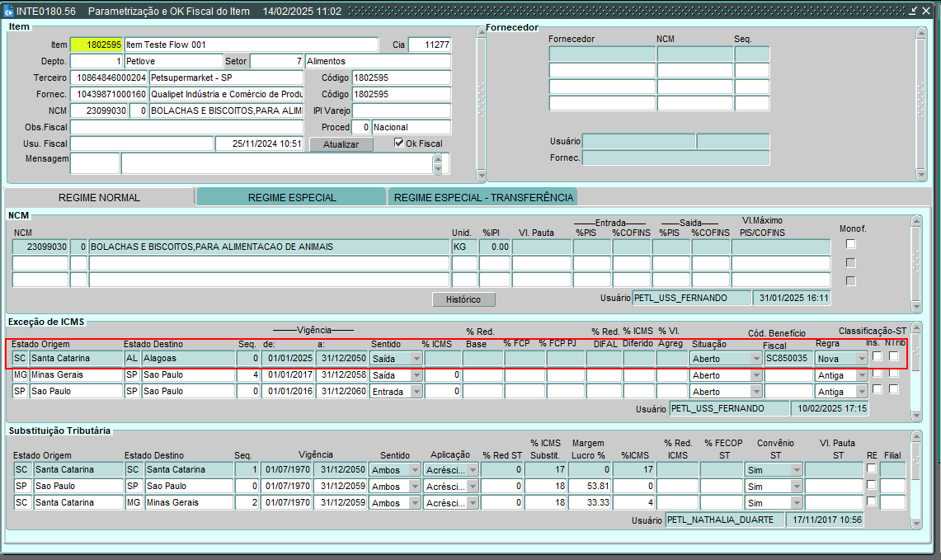Click scroll-down arrow in Exceção de ICMS section
This screenshot has height=560, width=941.
point(915,416)
